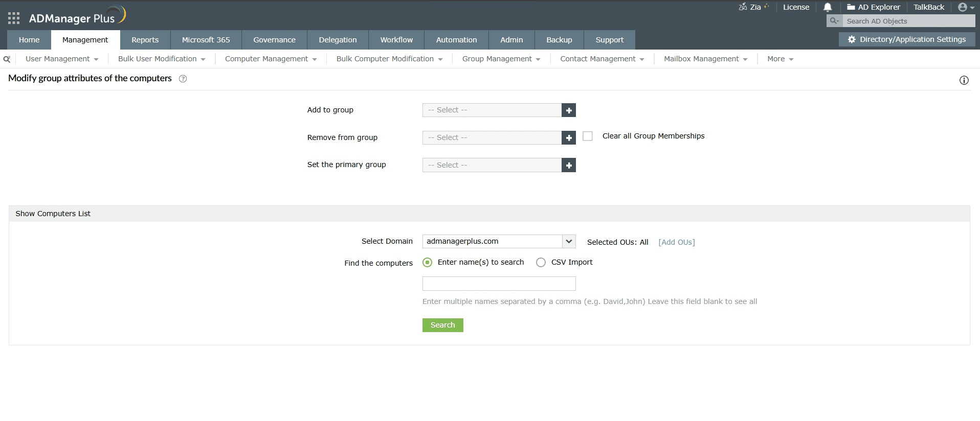Switch to the Reports tab

[145, 40]
